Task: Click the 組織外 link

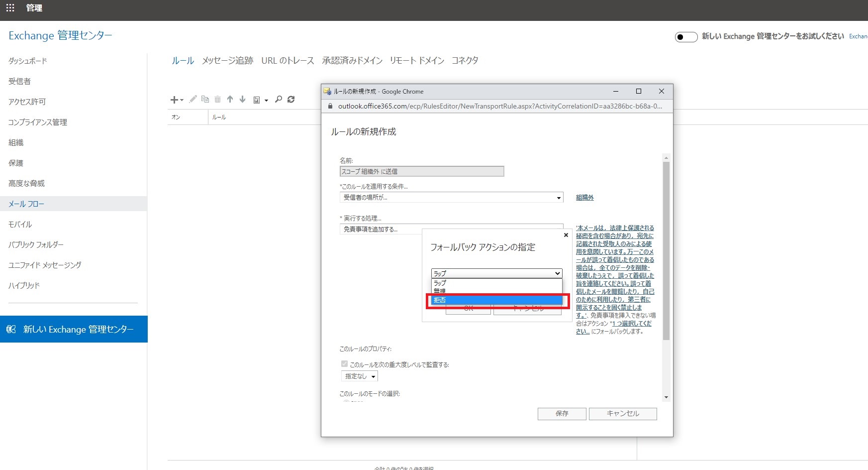Action: pyautogui.click(x=584, y=198)
